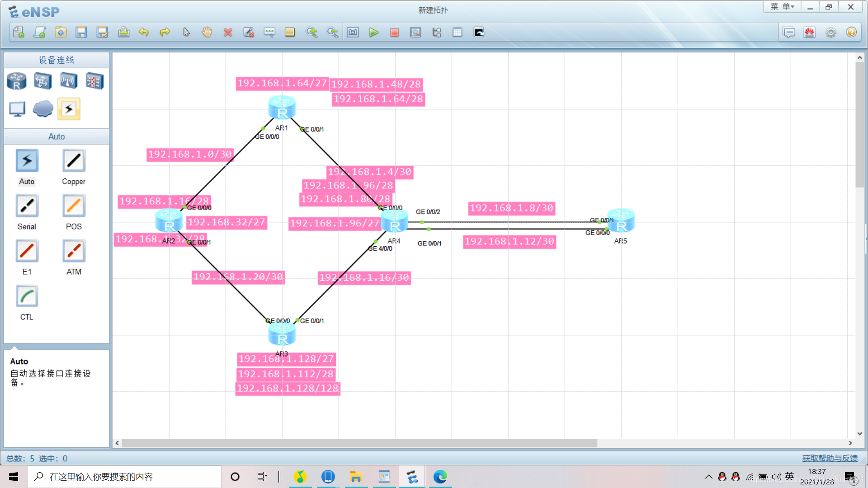Click the Windows search box
The width and height of the screenshot is (868, 488).
tap(124, 477)
